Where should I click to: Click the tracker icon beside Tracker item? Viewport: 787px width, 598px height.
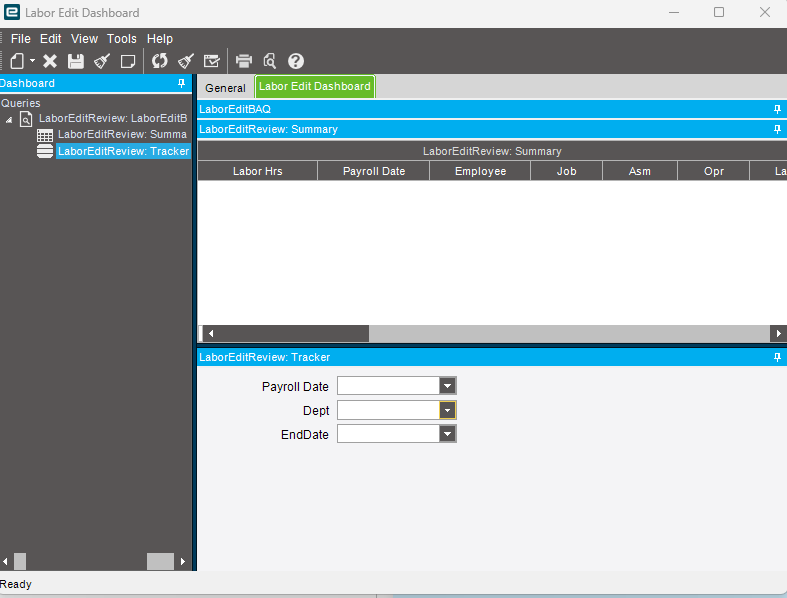tap(45, 151)
